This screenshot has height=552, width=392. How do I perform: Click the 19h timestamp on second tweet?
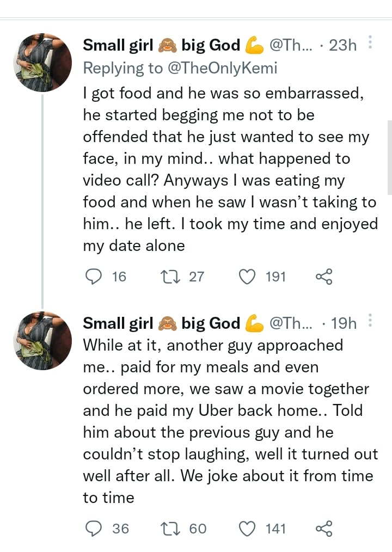click(343, 324)
